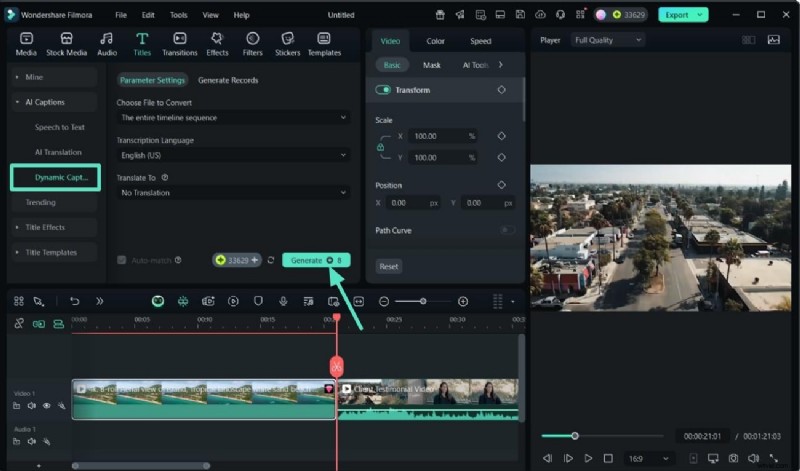Enable the Auto-match checkbox
Viewport: 800px width, 471px height.
pos(122,260)
